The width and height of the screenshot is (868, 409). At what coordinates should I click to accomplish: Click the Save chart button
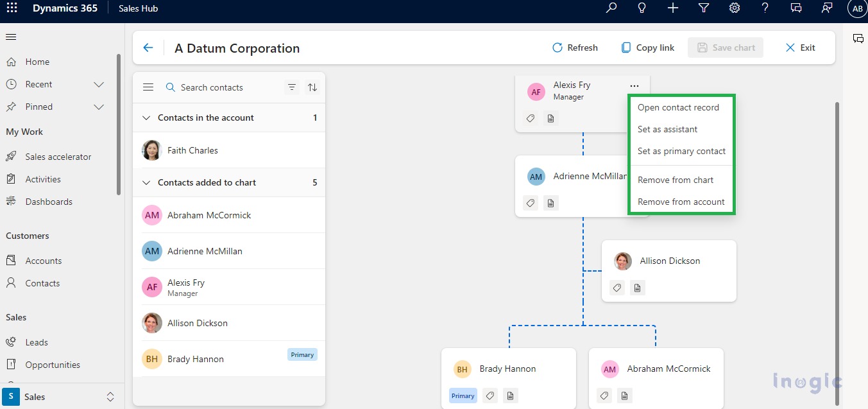[x=726, y=48]
